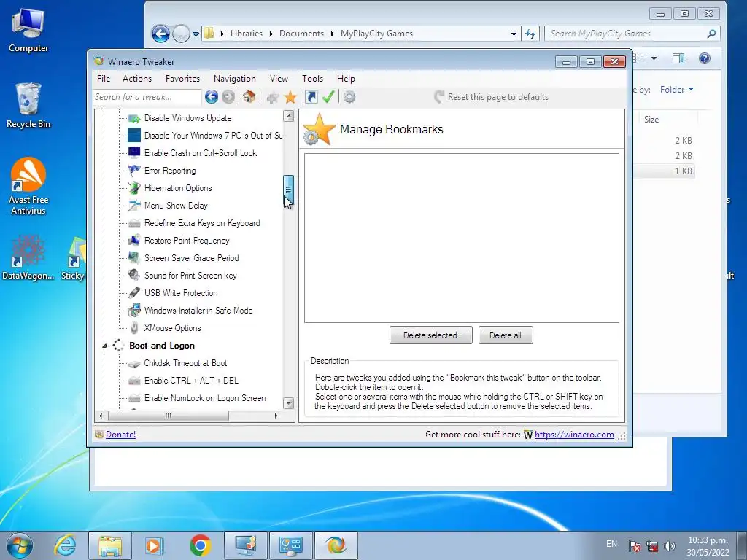The height and width of the screenshot is (560, 747).
Task: Open Explorer help icon
Action: tap(705, 58)
